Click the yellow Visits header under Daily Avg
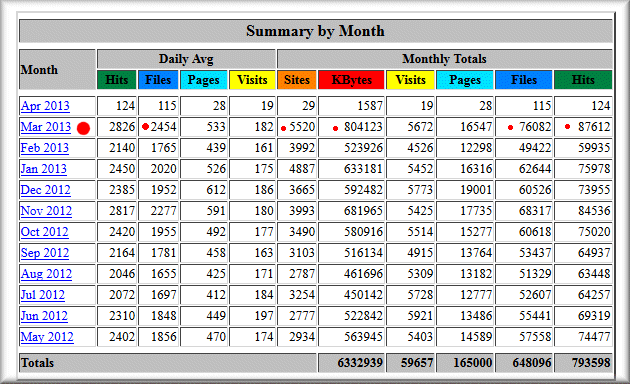630x384 pixels. 252,80
